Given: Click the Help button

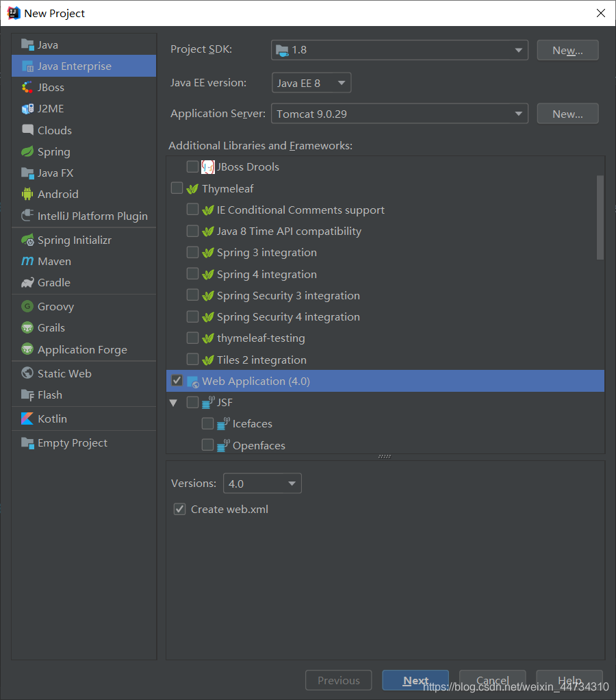Looking at the screenshot, I should tap(569, 680).
